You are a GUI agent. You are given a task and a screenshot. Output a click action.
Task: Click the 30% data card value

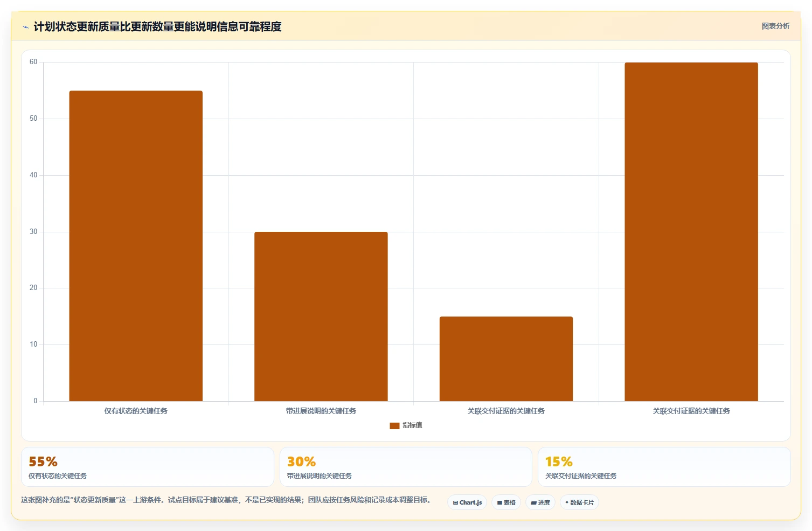click(301, 461)
